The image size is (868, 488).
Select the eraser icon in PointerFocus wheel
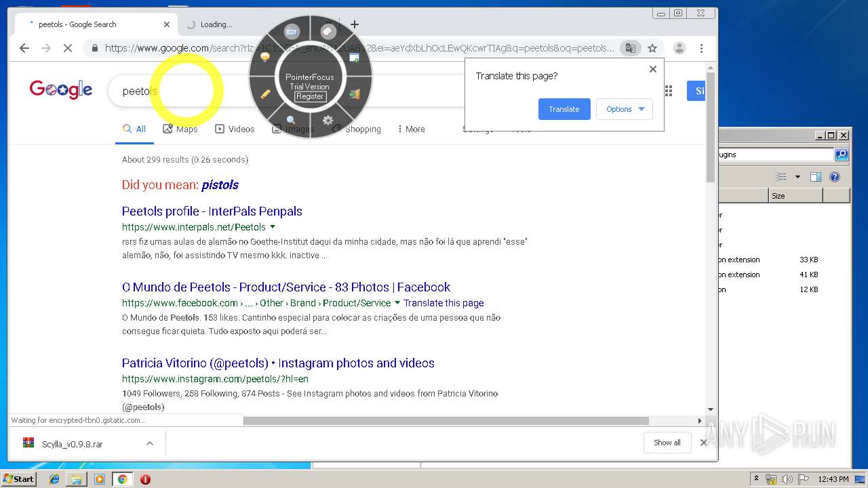[x=328, y=31]
